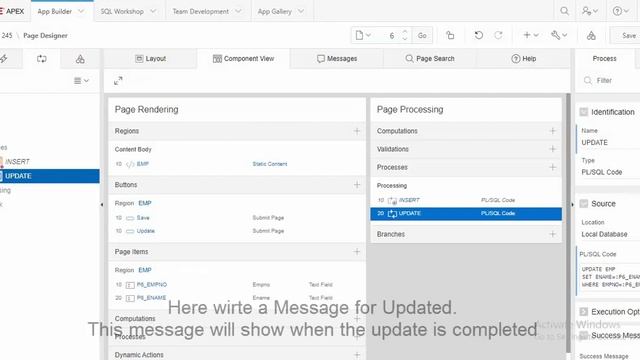Click the Undo icon

tap(479, 36)
